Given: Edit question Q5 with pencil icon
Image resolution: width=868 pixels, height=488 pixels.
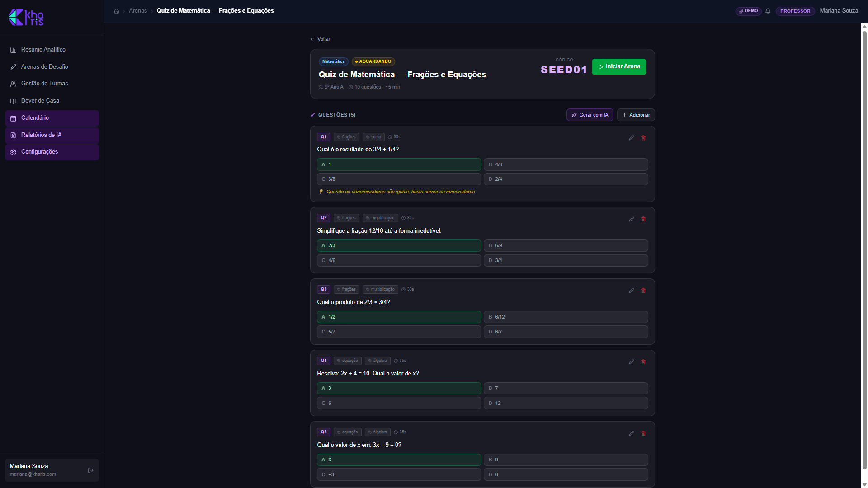Looking at the screenshot, I should [632, 433].
